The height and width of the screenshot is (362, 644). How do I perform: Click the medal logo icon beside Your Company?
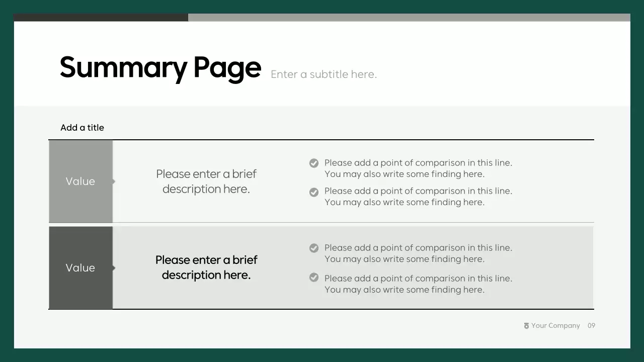pyautogui.click(x=526, y=326)
